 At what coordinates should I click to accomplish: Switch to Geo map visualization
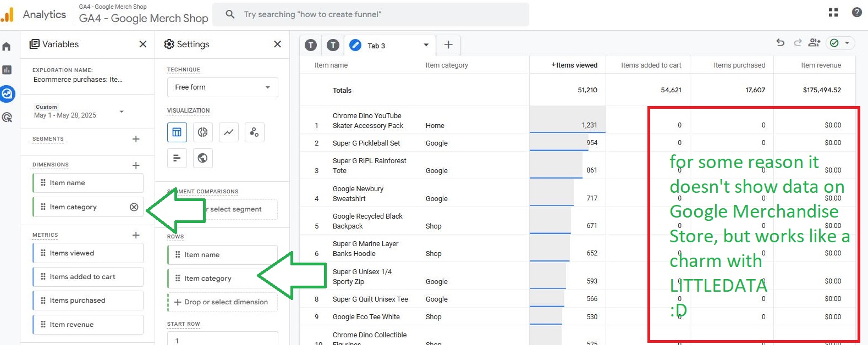tap(202, 158)
